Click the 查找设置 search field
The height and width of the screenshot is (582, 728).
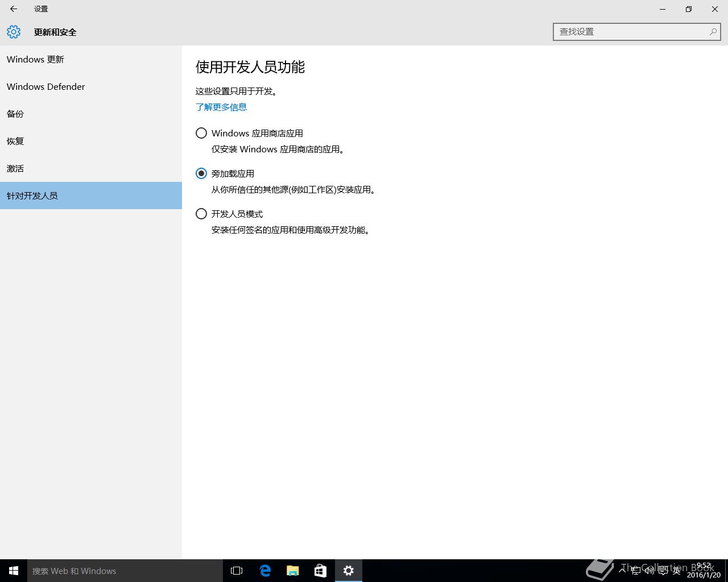(x=637, y=32)
